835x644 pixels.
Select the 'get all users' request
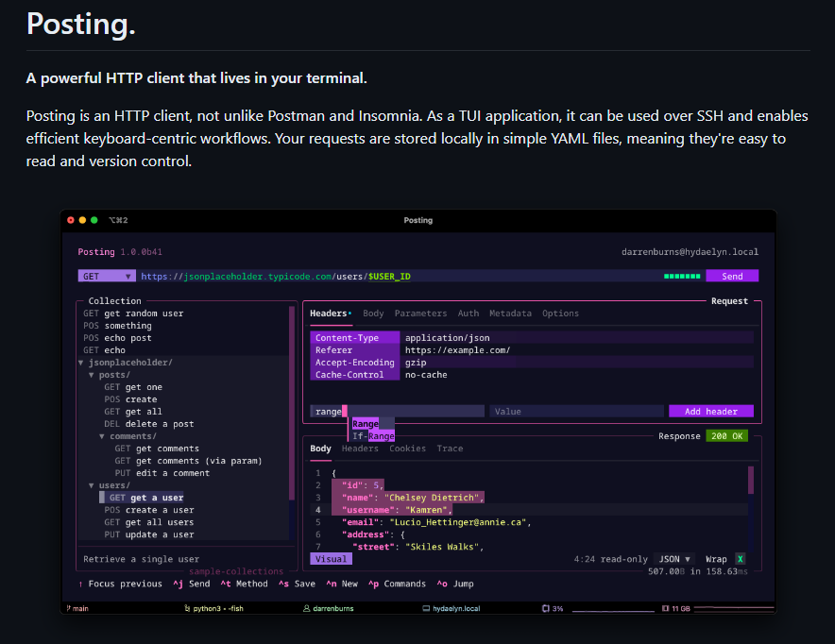pyautogui.click(x=149, y=522)
